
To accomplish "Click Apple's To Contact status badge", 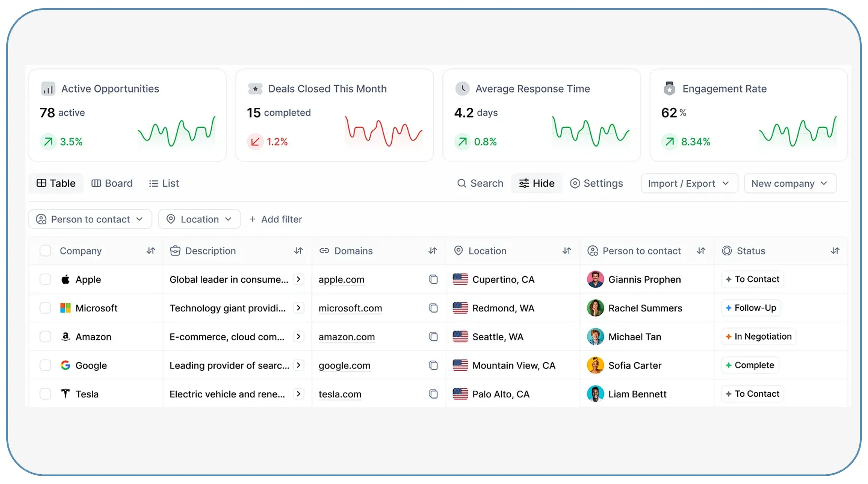I will coord(752,279).
